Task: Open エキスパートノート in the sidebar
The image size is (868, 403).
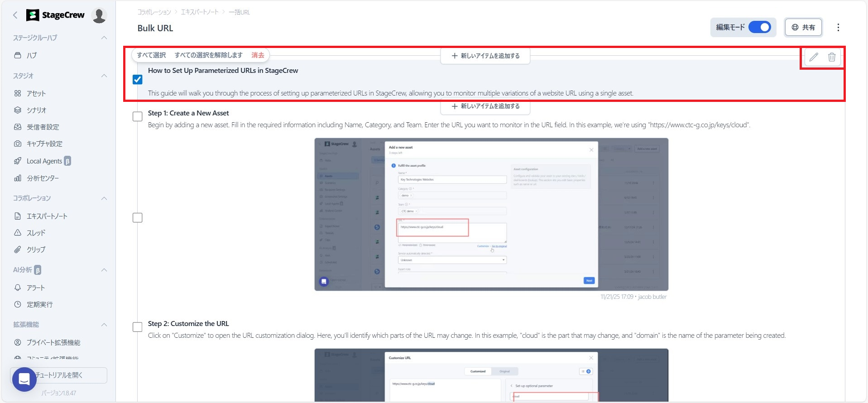Action: [x=47, y=216]
